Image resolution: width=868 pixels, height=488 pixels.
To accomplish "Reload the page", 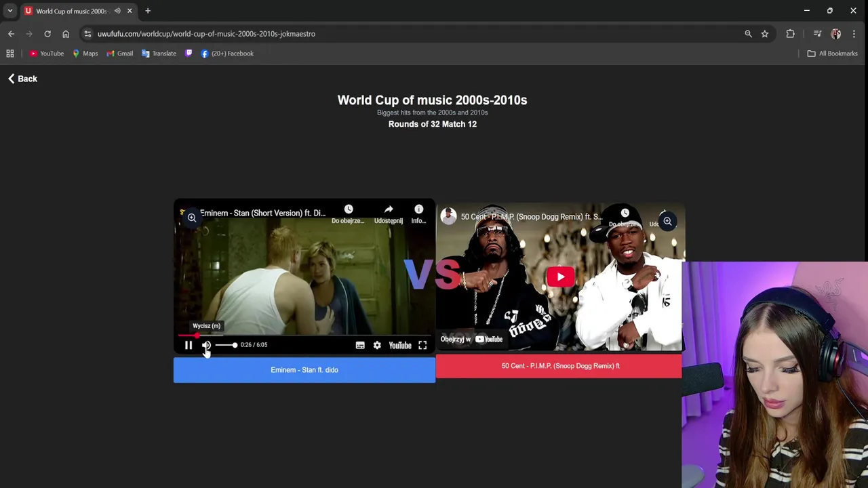I will (47, 34).
